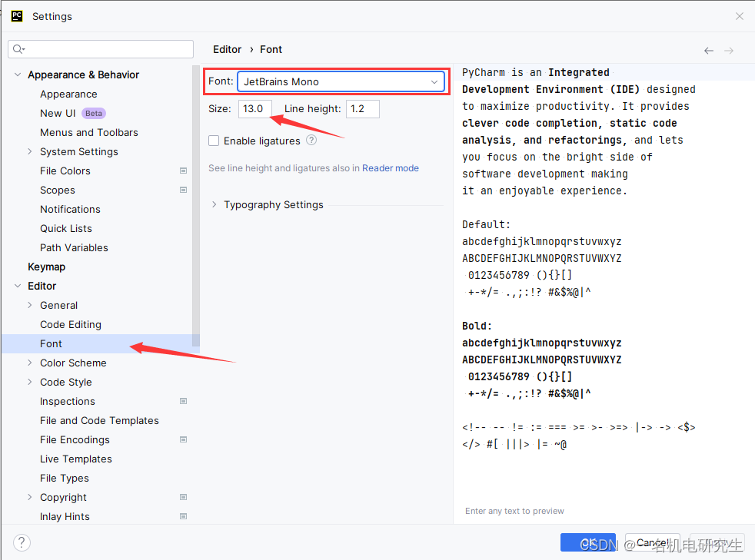Click the project-level icon beside Copyright
The image size is (755, 560).
click(x=184, y=497)
